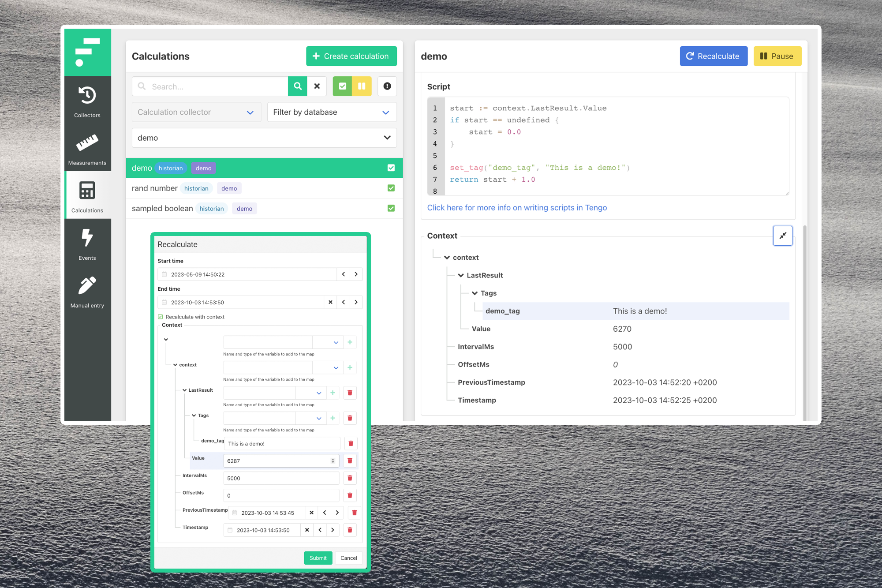
Task: Collapse the Context panel with arrows icon
Action: click(x=783, y=236)
